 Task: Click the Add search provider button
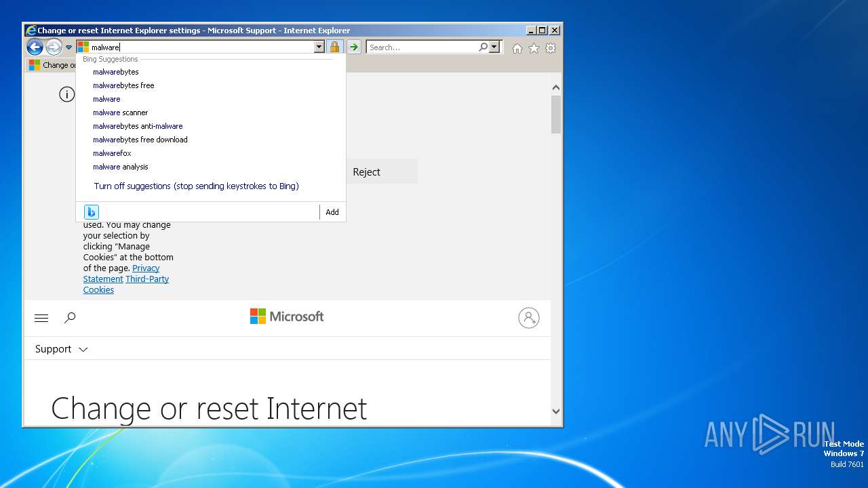point(332,212)
